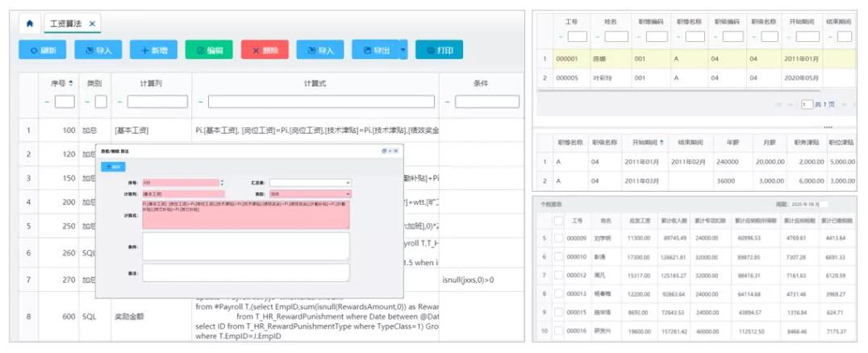This screenshot has width=868, height=353.
Task: Click the first 导入 import button
Action: click(98, 50)
